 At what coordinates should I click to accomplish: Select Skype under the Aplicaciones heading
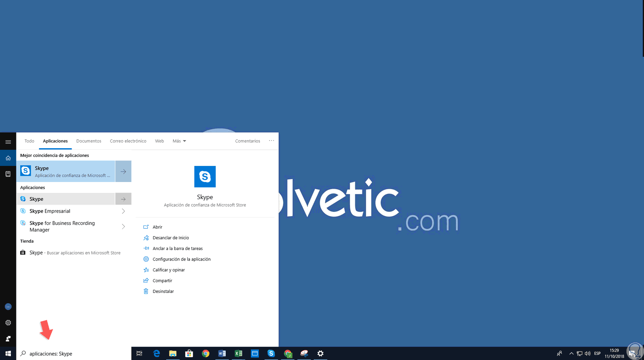point(66,199)
